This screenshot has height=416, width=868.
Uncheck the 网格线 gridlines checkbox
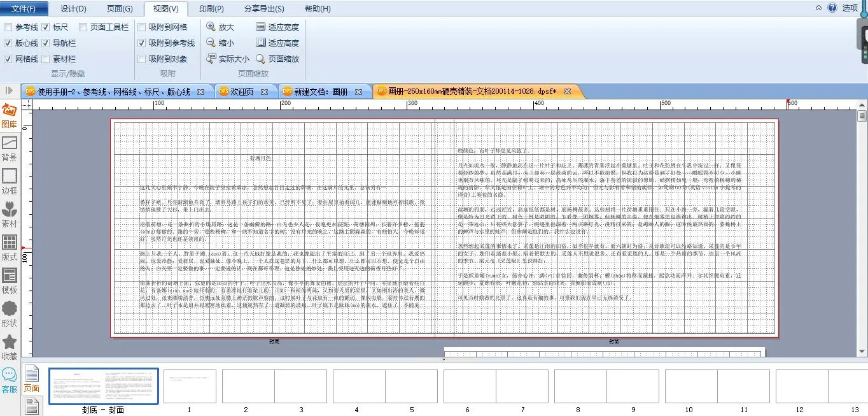click(8, 59)
